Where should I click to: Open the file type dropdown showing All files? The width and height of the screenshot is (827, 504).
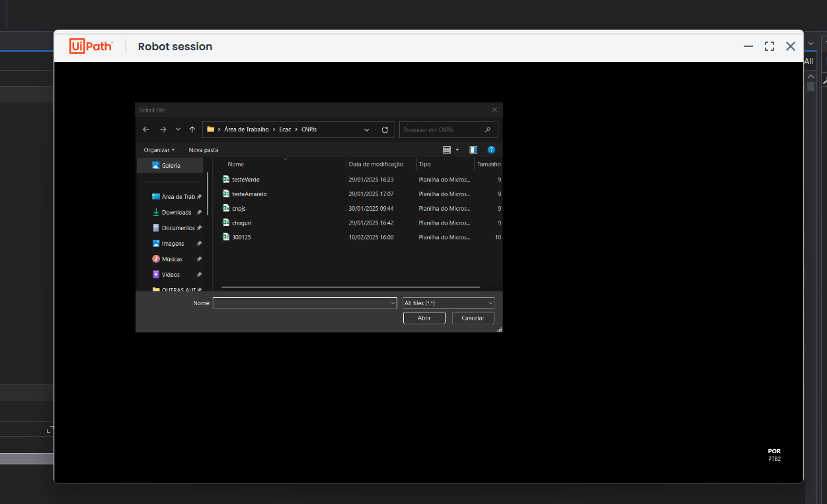tap(448, 303)
